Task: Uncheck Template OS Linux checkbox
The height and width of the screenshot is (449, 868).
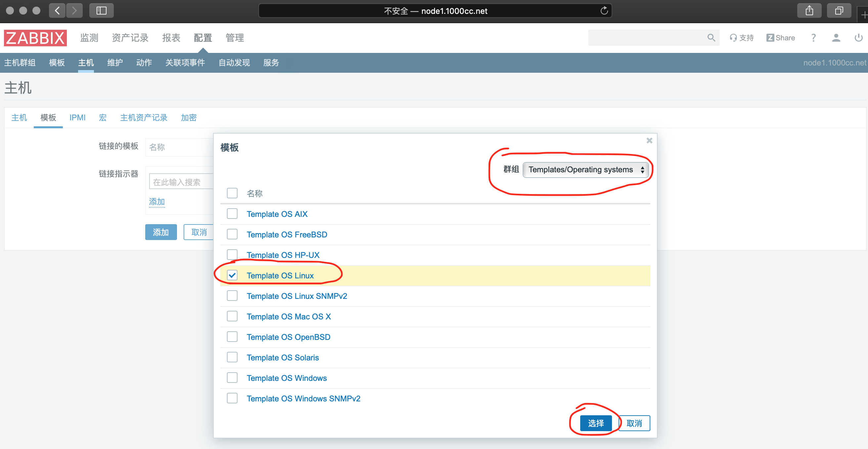Action: point(232,275)
